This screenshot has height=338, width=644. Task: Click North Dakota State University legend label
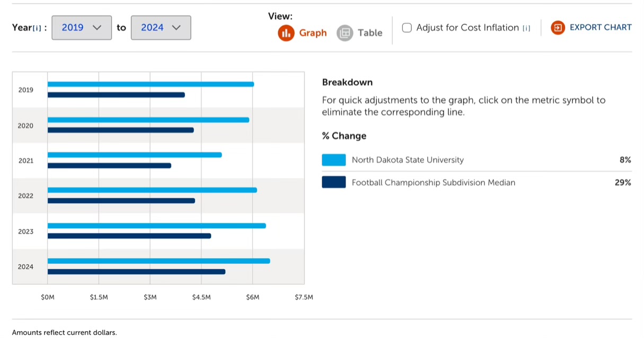[407, 160]
